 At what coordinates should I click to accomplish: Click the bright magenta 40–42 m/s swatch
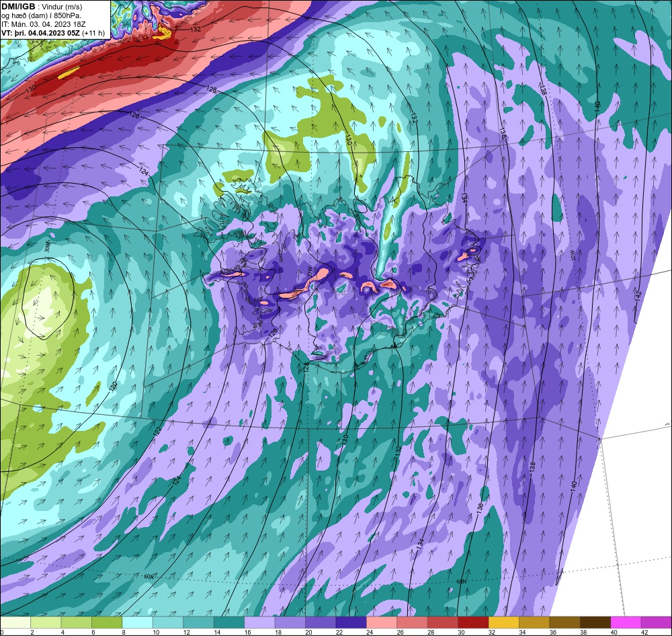click(626, 623)
